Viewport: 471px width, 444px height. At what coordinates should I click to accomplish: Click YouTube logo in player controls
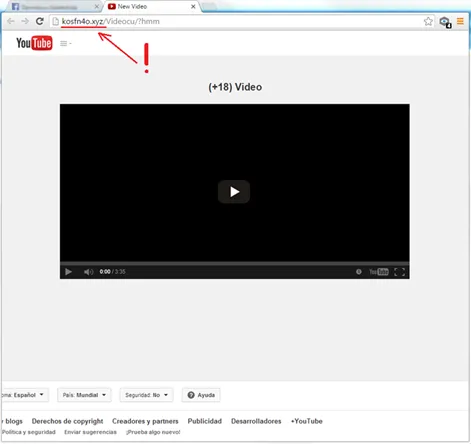click(379, 272)
